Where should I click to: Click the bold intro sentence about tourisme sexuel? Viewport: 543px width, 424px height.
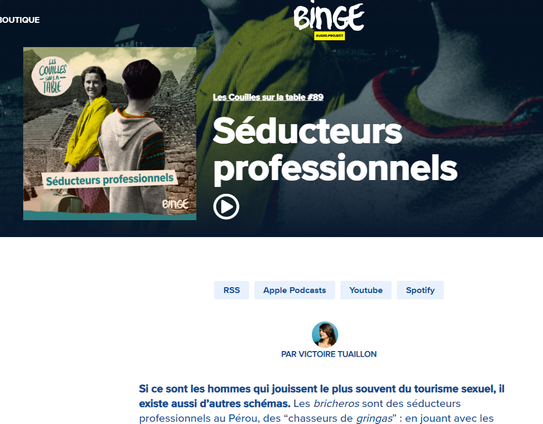pos(321,396)
